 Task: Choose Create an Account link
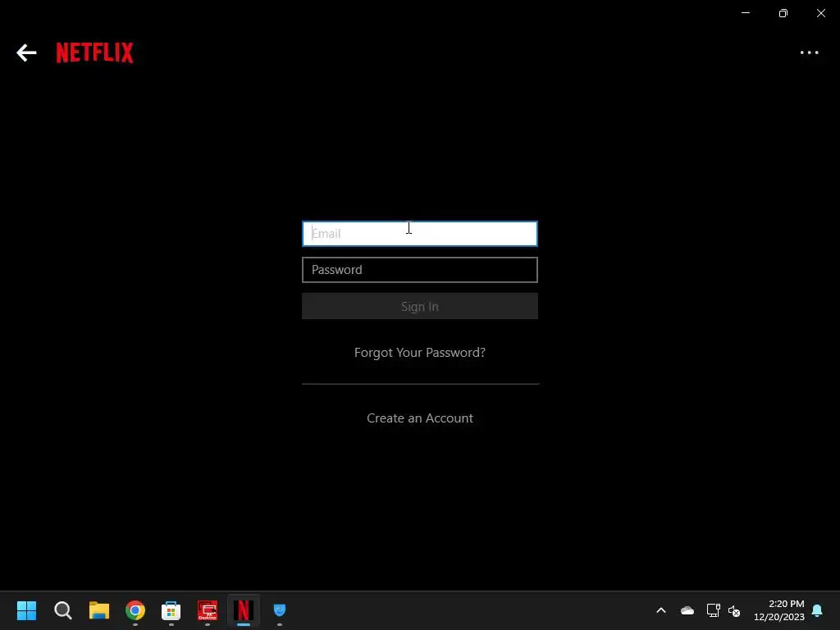pyautogui.click(x=419, y=418)
